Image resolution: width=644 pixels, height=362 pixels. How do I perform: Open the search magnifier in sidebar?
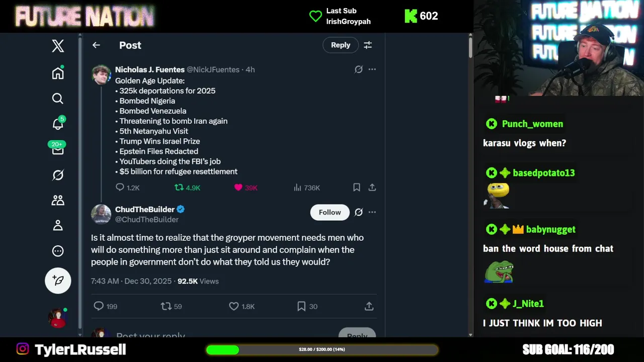tap(58, 99)
